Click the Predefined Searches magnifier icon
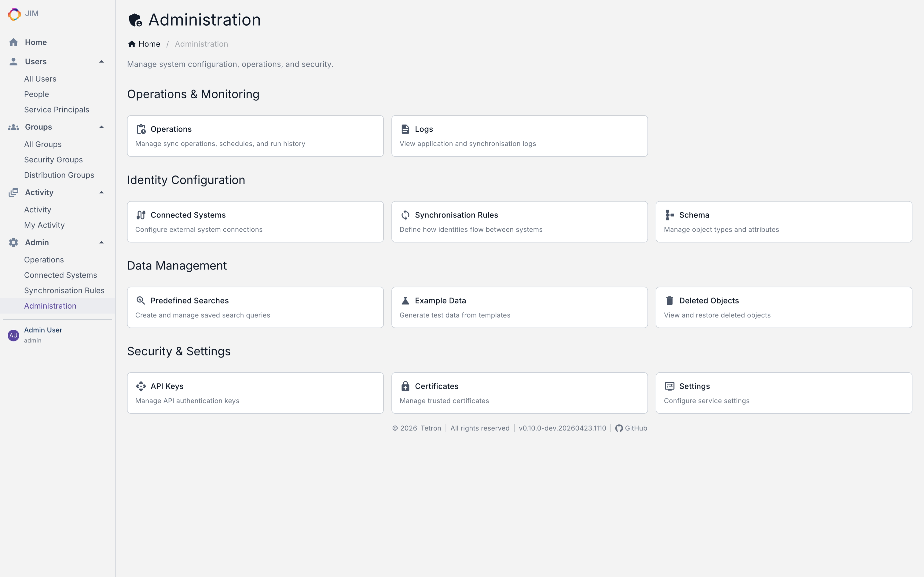Screen dimensions: 924x577 [141, 301]
